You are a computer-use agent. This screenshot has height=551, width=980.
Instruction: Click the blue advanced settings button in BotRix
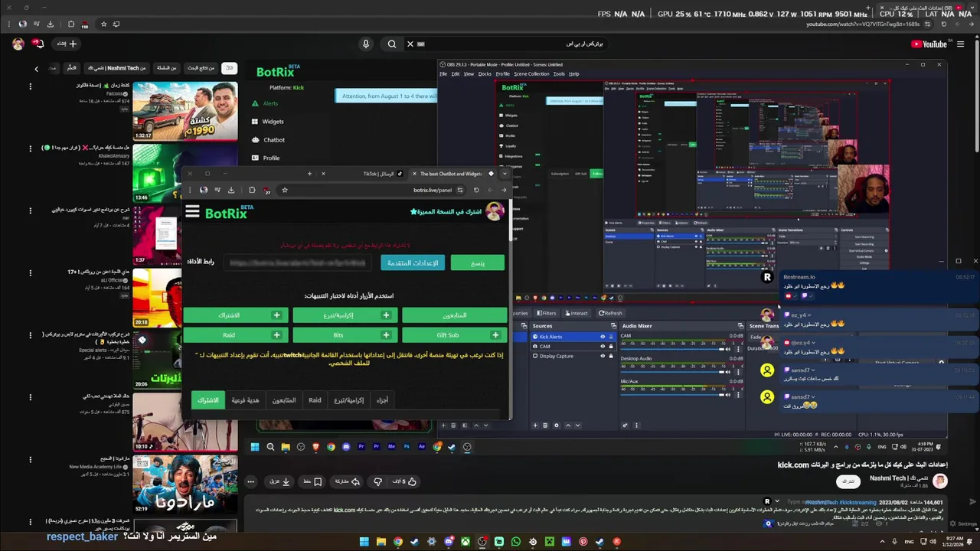tap(413, 262)
